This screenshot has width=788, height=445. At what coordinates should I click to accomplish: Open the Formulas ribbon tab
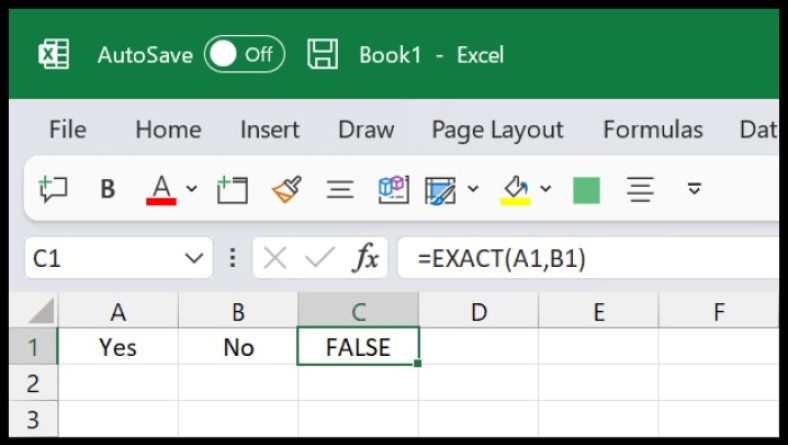(x=652, y=130)
